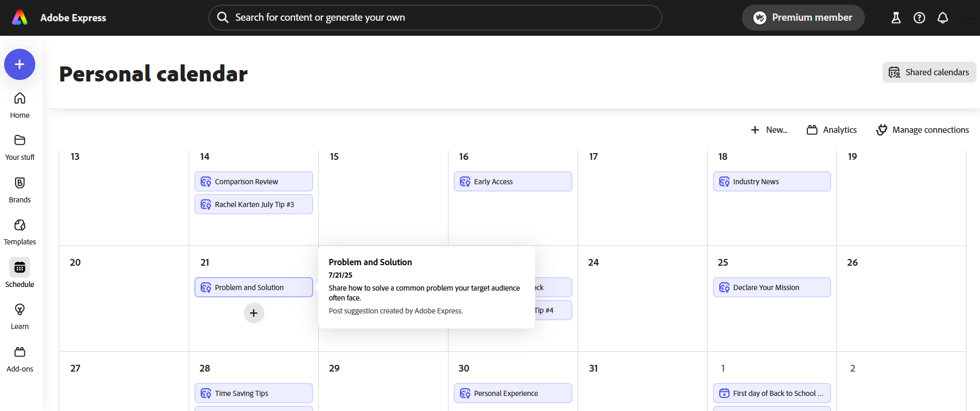Open Brands in the sidebar

[x=20, y=190]
